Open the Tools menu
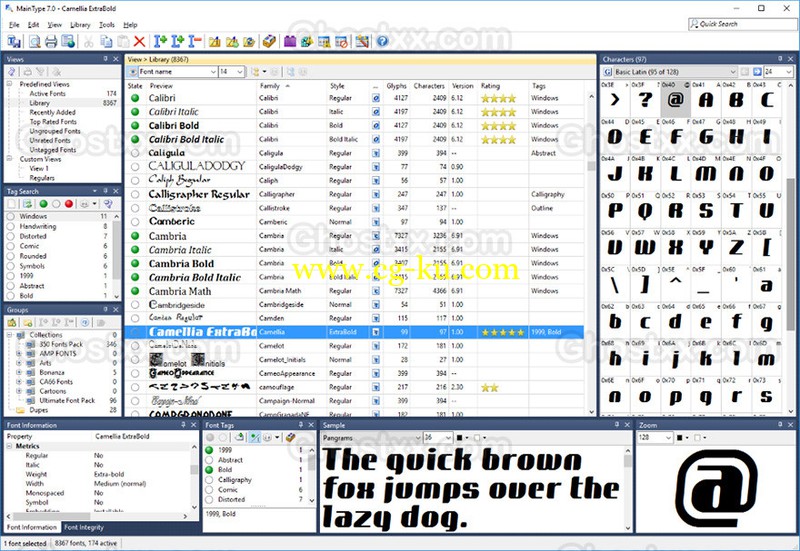 click(x=107, y=24)
